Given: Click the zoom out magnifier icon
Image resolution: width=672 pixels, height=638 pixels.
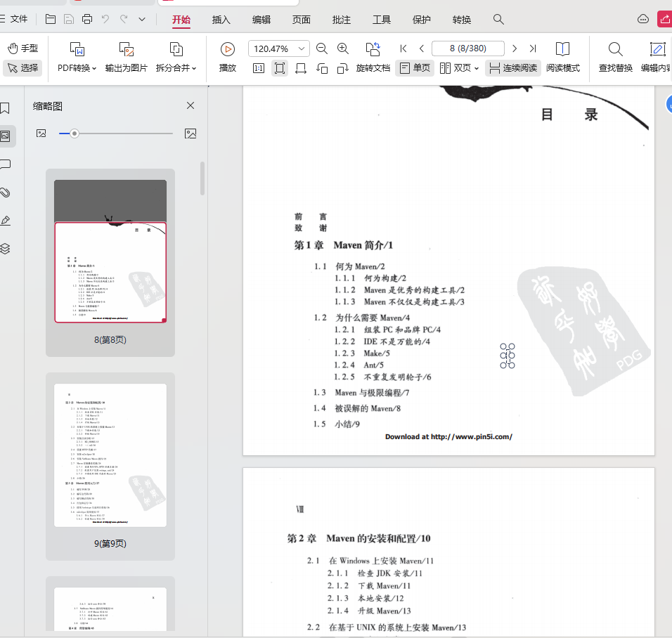Looking at the screenshot, I should tap(322, 48).
